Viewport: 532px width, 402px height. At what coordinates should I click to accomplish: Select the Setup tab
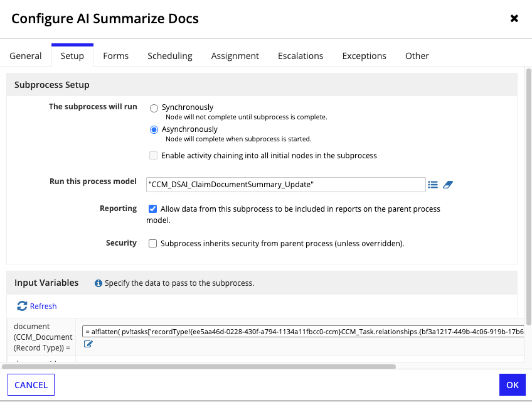[72, 56]
